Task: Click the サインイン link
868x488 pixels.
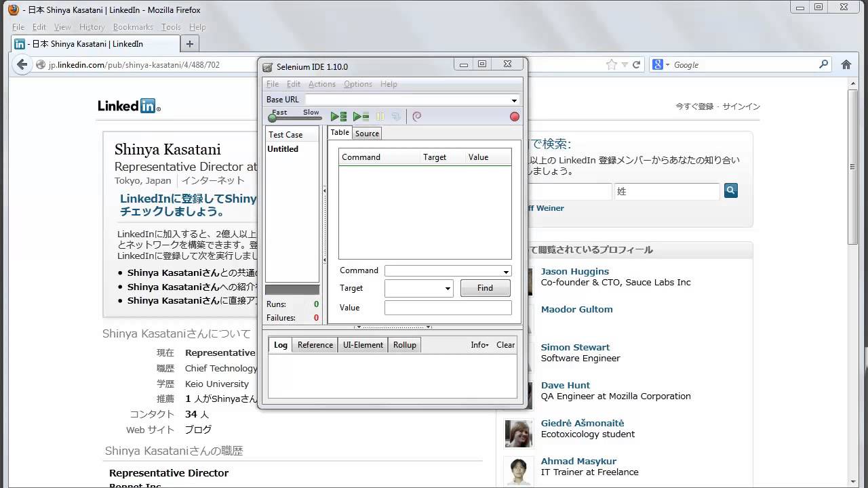Action: pos(741,106)
